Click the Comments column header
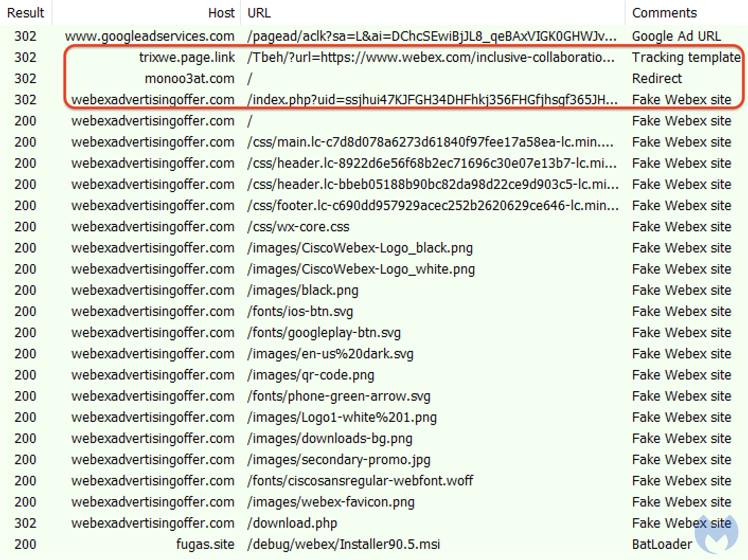Image resolution: width=748 pixels, height=560 pixels. [664, 13]
